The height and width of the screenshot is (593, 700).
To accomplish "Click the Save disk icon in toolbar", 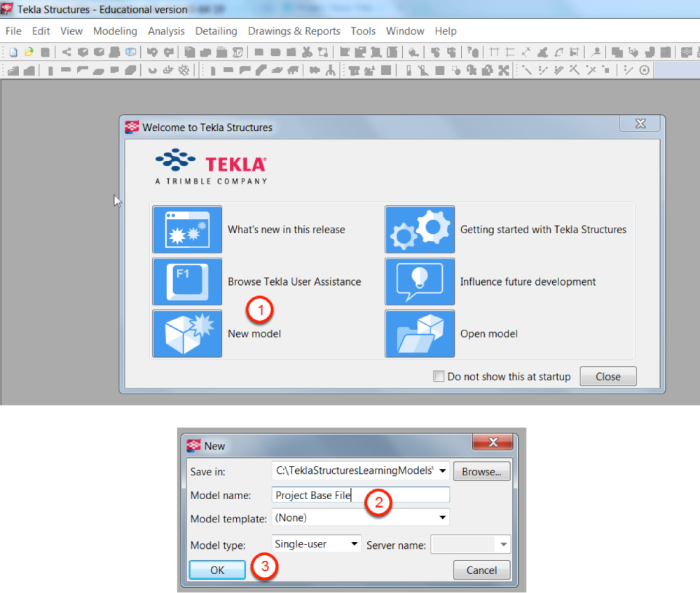I will click(45, 53).
